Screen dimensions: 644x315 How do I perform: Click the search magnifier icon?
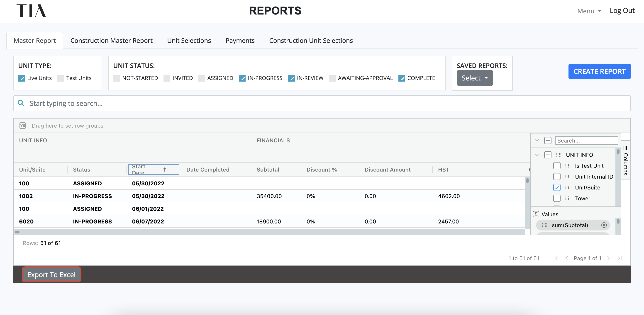tap(21, 103)
